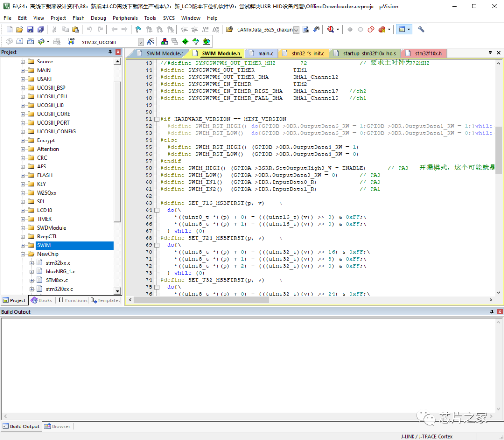Click the project tree down scroll arrow
This screenshot has height=440, width=504.
[117, 291]
